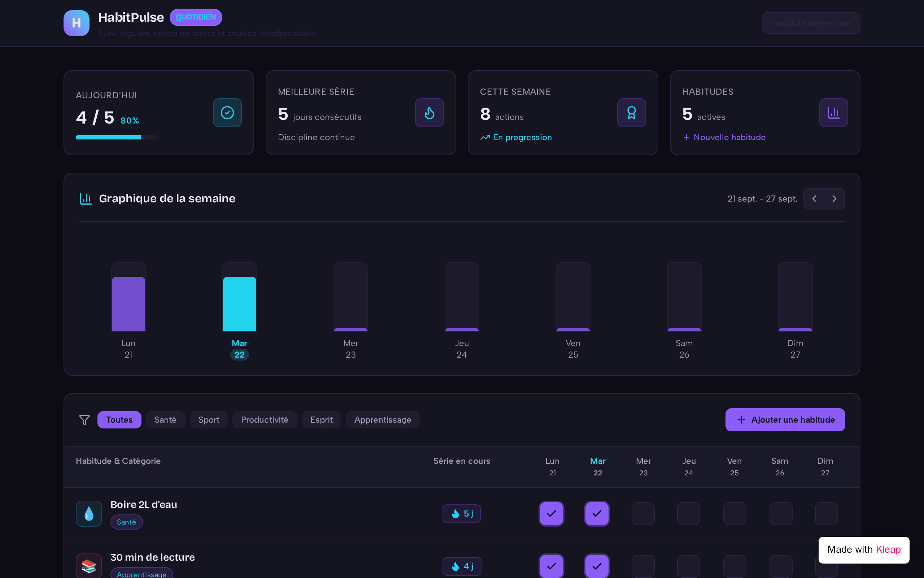Image resolution: width=924 pixels, height=578 pixels.
Task: Click the Mer 23 chart bar
Action: tap(350, 297)
